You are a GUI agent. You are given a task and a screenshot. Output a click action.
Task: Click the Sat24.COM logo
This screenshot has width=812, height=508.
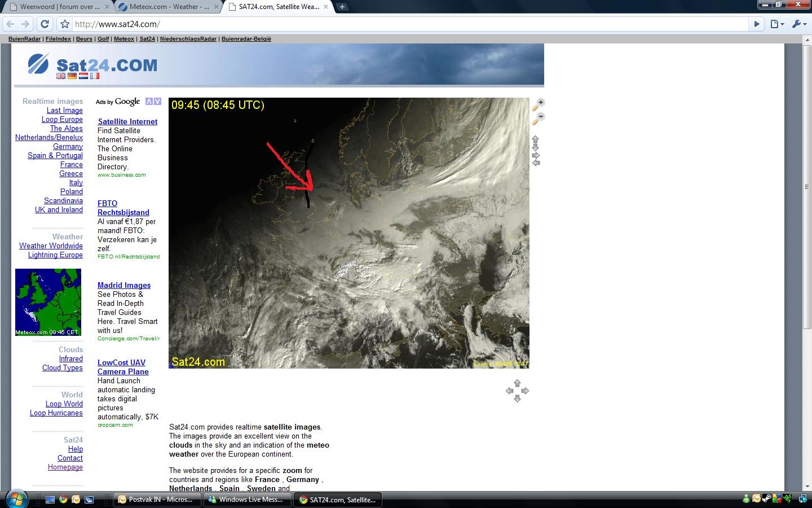(x=93, y=64)
